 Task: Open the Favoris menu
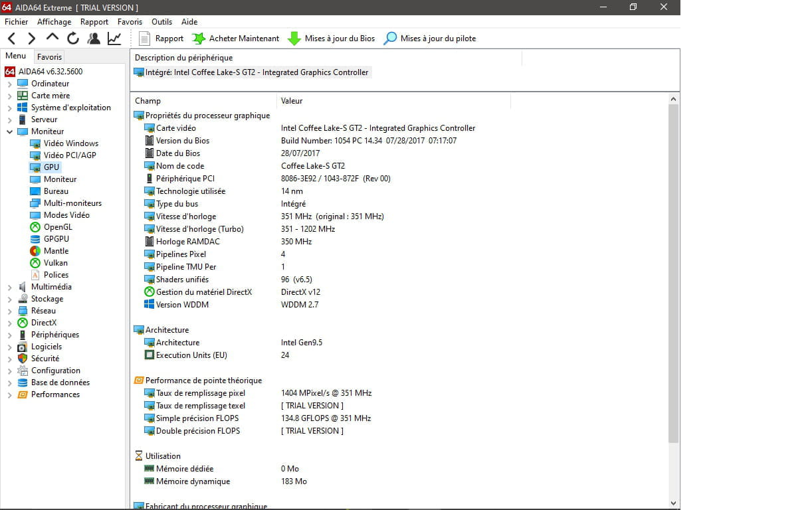point(130,22)
